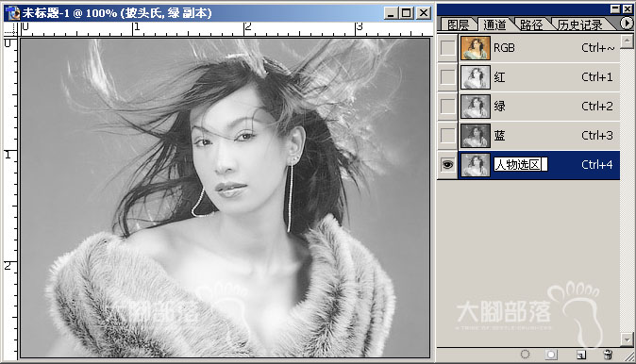This screenshot has height=364, width=636.
Task: Click the Ctrl+1 shortcut label
Action: 597,77
